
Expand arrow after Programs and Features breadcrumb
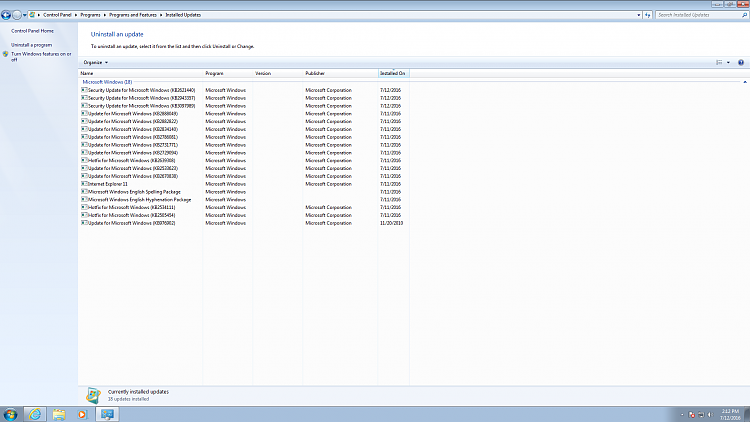click(x=161, y=15)
